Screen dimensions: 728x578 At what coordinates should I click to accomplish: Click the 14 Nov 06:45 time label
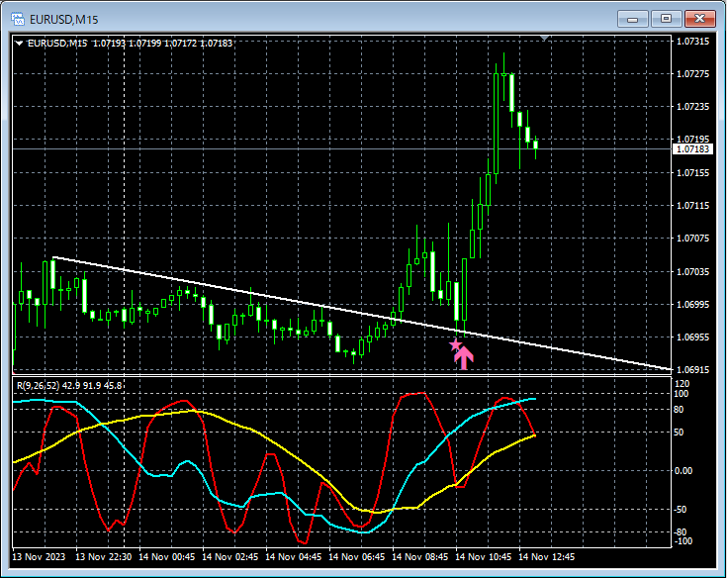coord(356,556)
